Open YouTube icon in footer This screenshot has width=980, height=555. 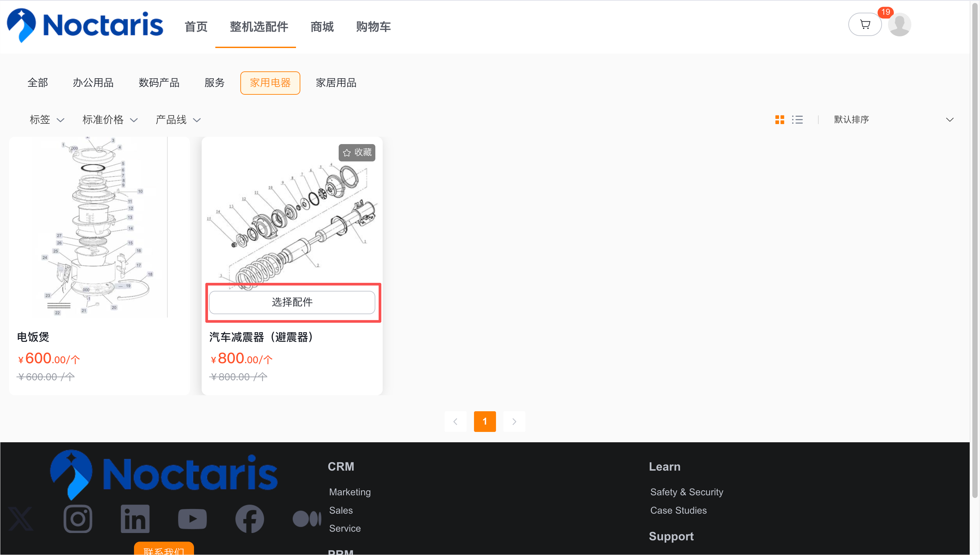click(192, 519)
